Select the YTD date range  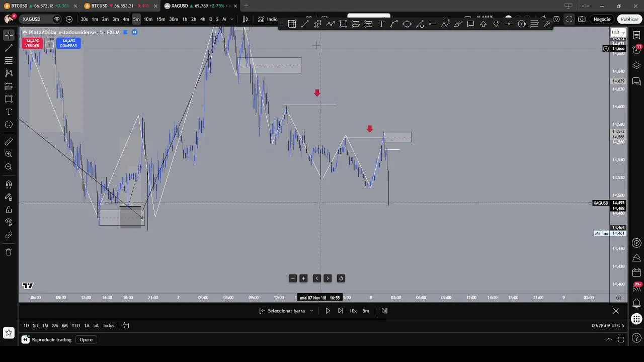(x=75, y=326)
